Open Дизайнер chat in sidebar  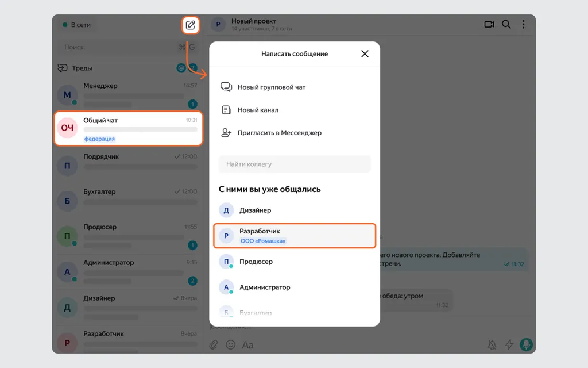tap(127, 307)
